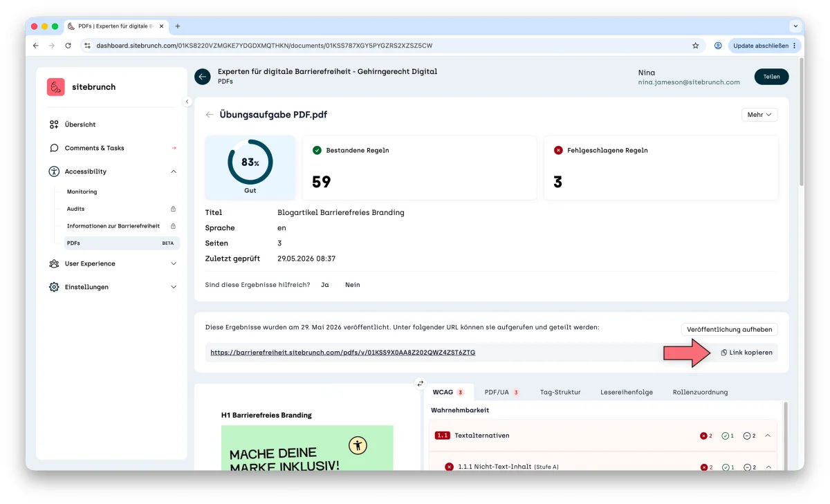Switch to the PDF/UA tab
The width and height of the screenshot is (830, 504).
(502, 392)
